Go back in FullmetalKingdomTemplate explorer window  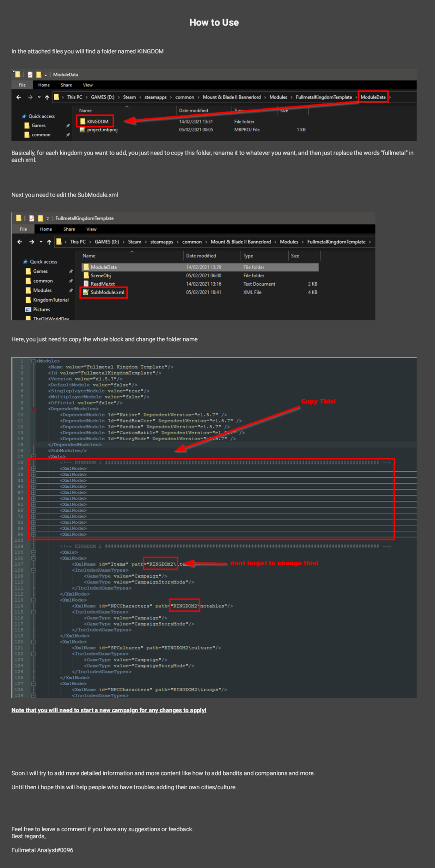(x=20, y=242)
